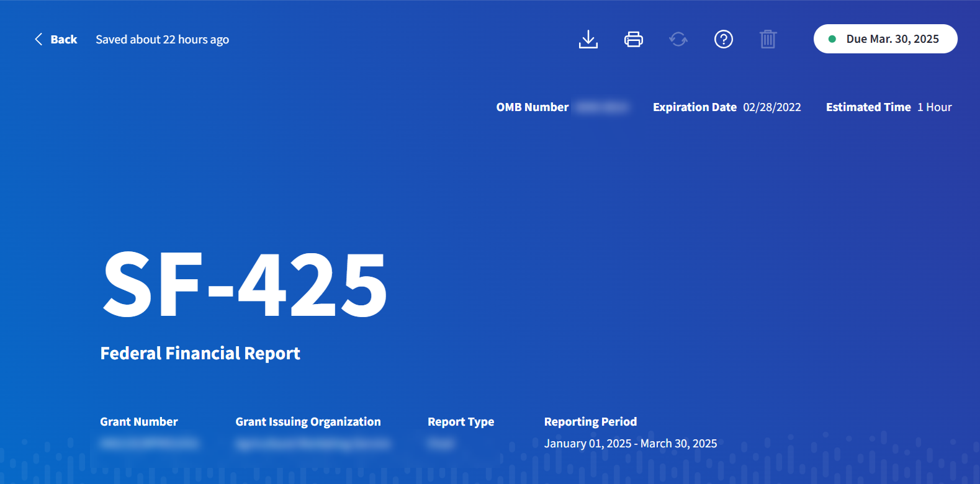Image resolution: width=980 pixels, height=484 pixels.
Task: Click the Grant Number label
Action: 139,422
